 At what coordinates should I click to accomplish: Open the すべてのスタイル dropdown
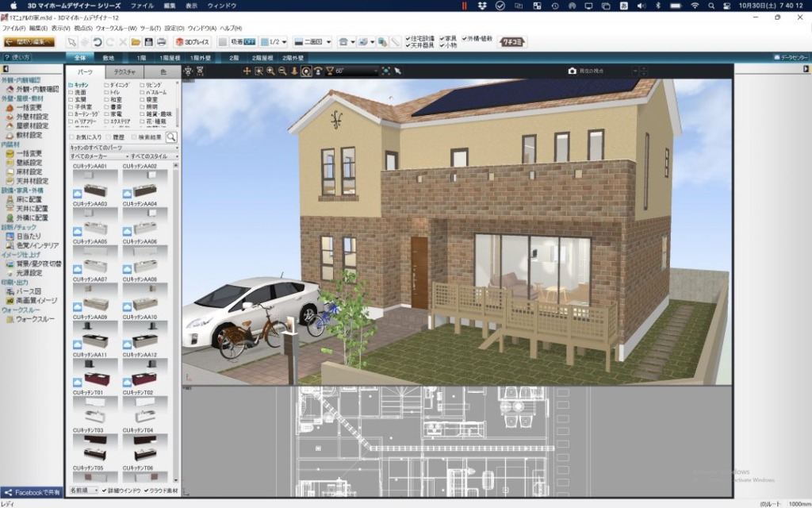pos(155,156)
